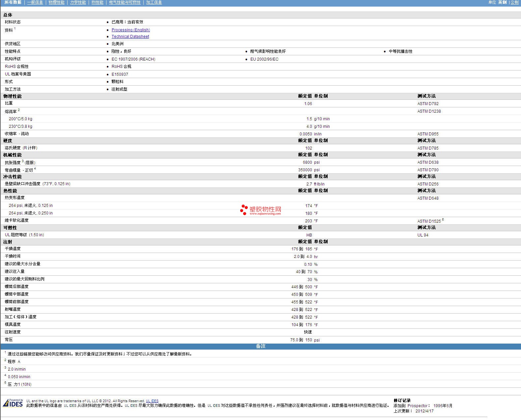Click footnote 5 marker after ASTM D1525
This screenshot has width=521, height=420.
443,220
